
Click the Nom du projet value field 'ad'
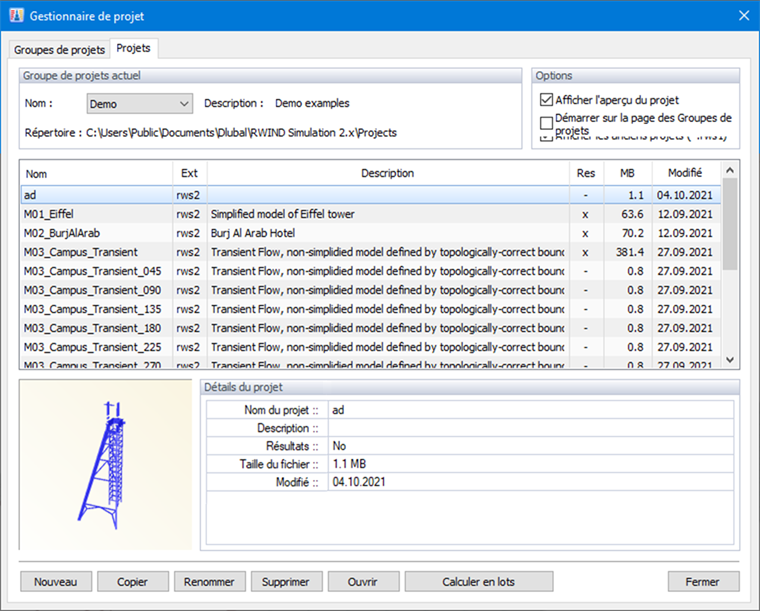[531, 410]
